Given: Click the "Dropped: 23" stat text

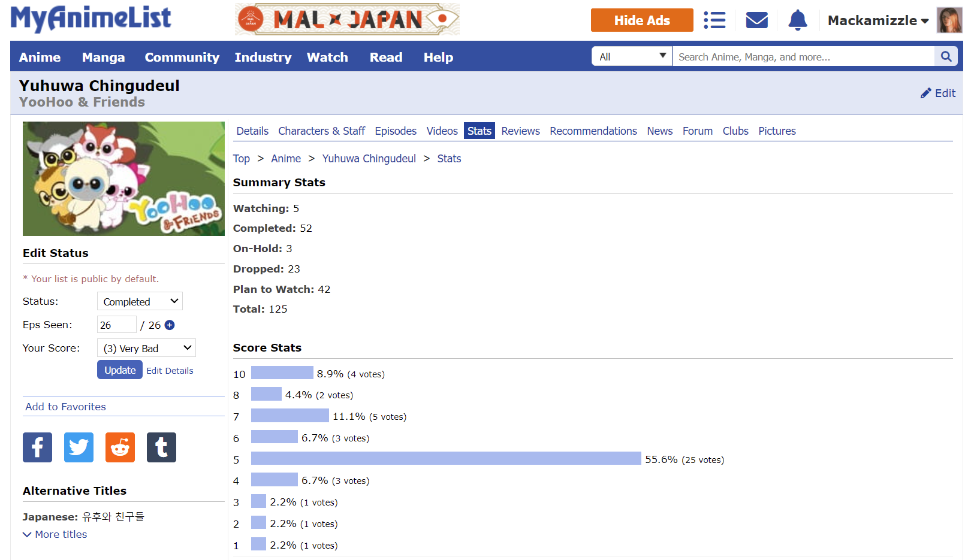Looking at the screenshot, I should tap(267, 269).
